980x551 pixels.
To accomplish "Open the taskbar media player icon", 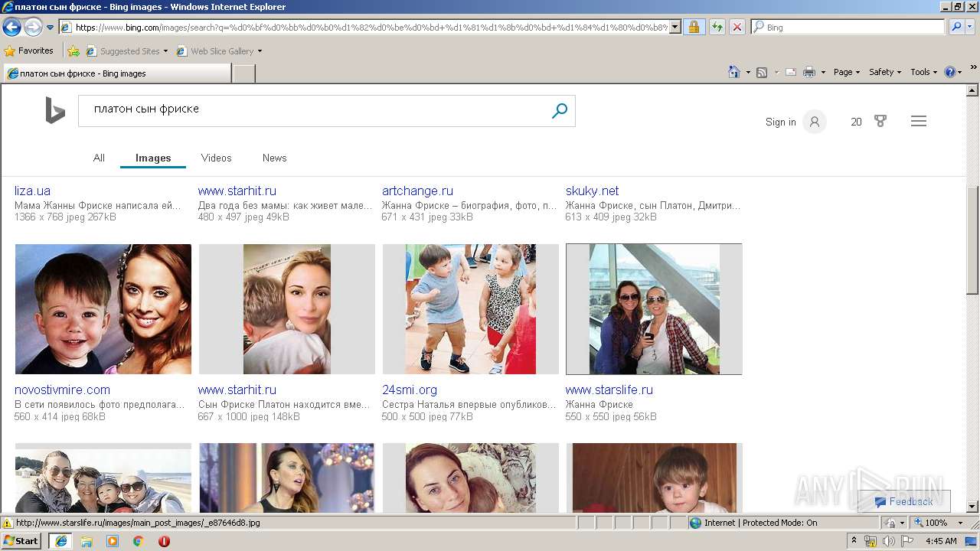I will point(113,541).
